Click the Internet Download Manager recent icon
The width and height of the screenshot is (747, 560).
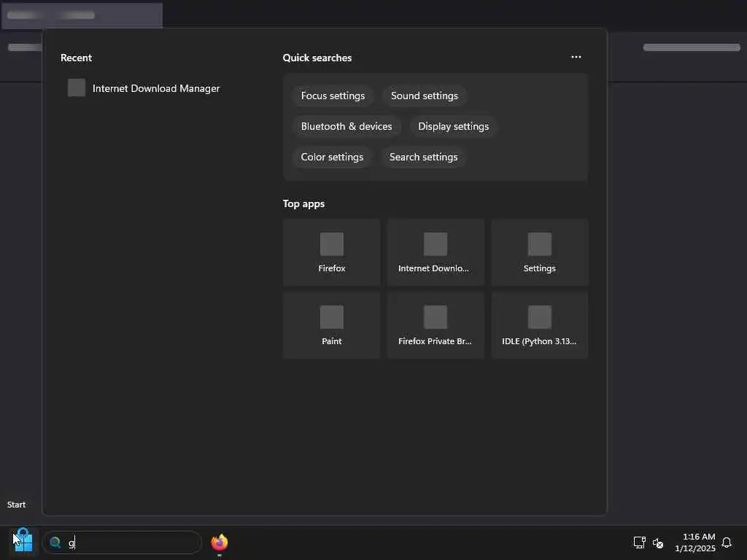point(76,87)
